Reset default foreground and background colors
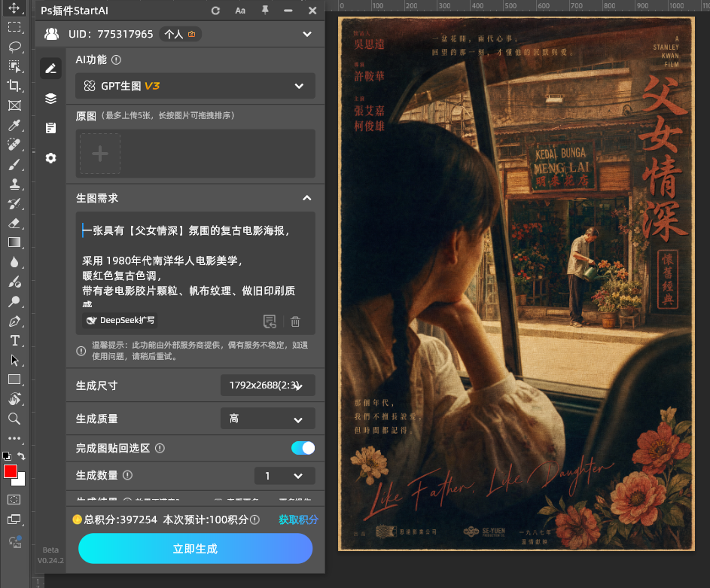710x588 pixels. pos(6,455)
